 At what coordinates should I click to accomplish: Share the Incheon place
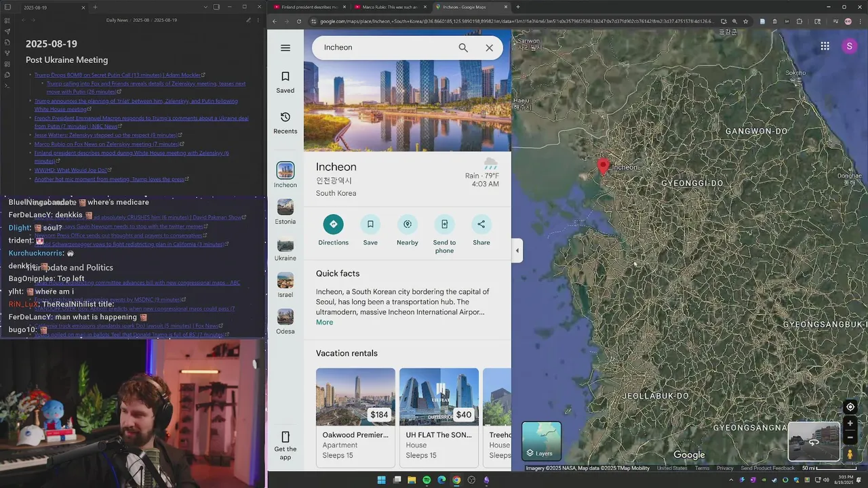tap(481, 230)
